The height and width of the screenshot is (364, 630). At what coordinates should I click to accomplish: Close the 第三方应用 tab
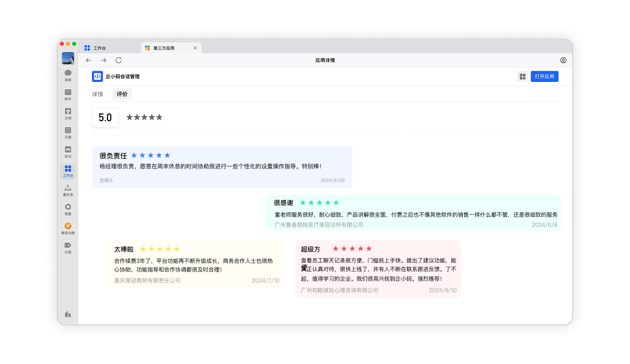tap(195, 48)
